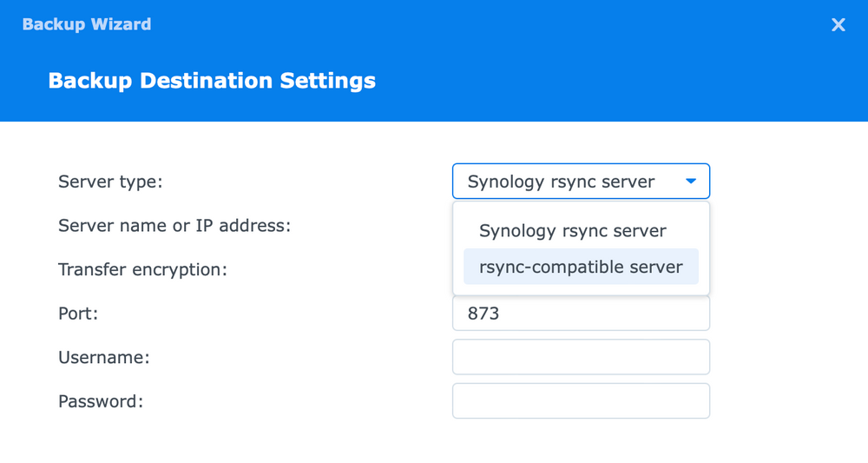Open the Server type dropdown

[581, 181]
